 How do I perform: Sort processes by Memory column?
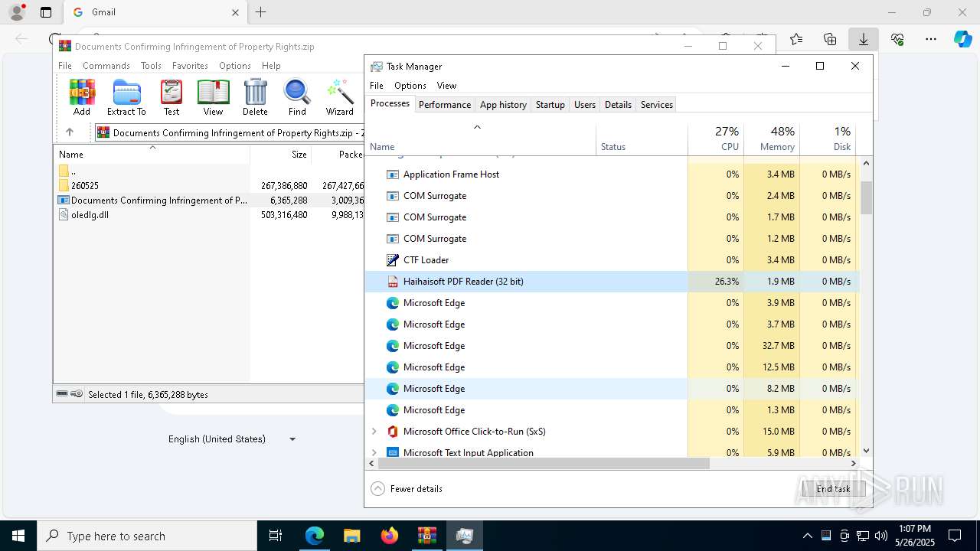[x=772, y=139]
